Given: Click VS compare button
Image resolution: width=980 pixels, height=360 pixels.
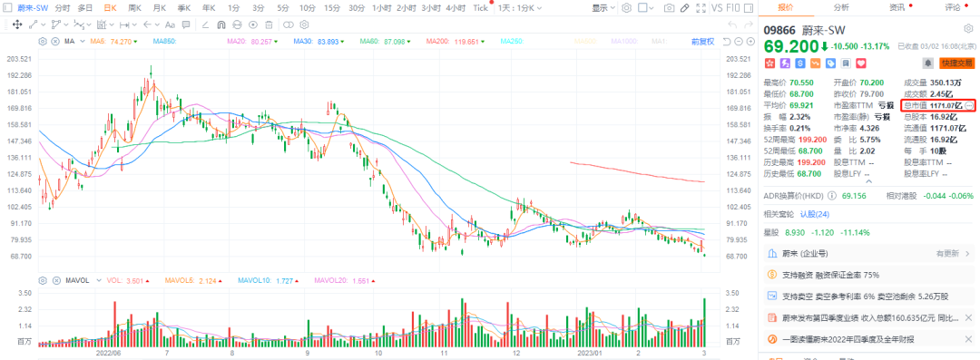Looking at the screenshot, I should pos(718,8).
